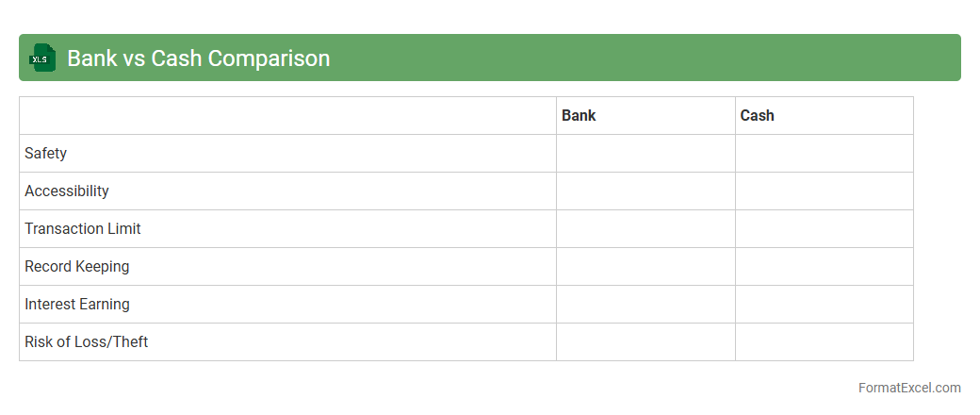Select the Record Keeping row label

click(x=77, y=267)
